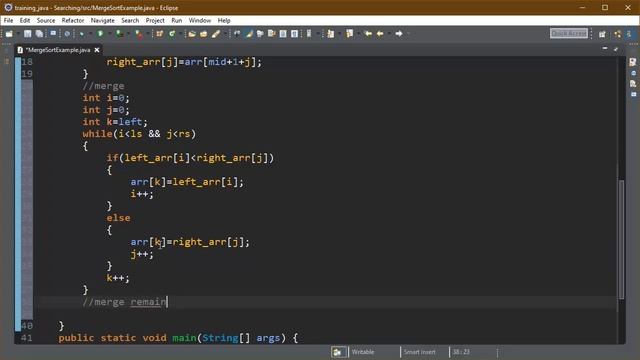Switch to the Java perspective icon
640x360 pixels.
click(x=629, y=34)
